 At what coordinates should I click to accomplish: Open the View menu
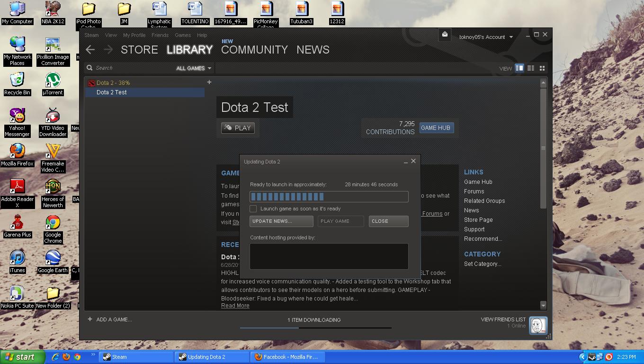coord(111,35)
